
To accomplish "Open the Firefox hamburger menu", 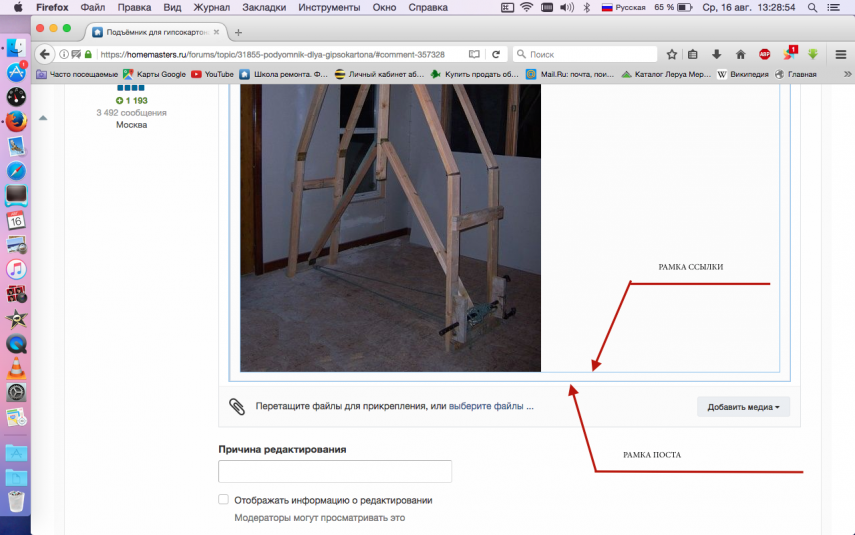I will [x=841, y=54].
